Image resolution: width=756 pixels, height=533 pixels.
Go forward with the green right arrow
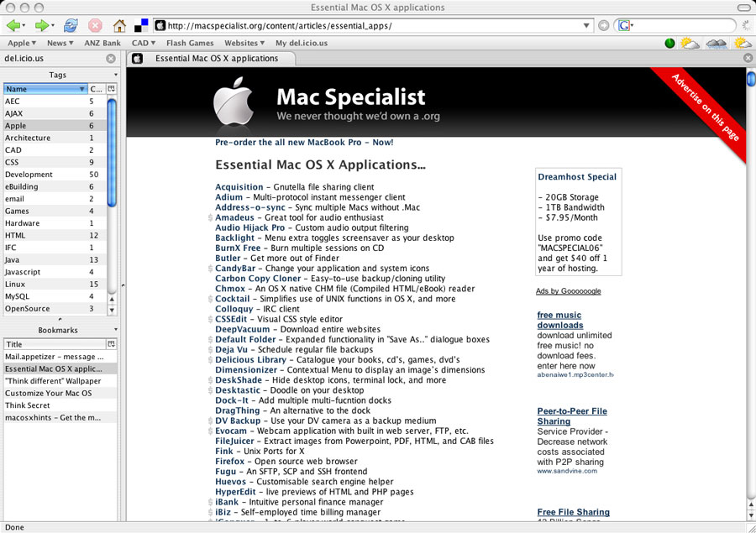pyautogui.click(x=42, y=25)
